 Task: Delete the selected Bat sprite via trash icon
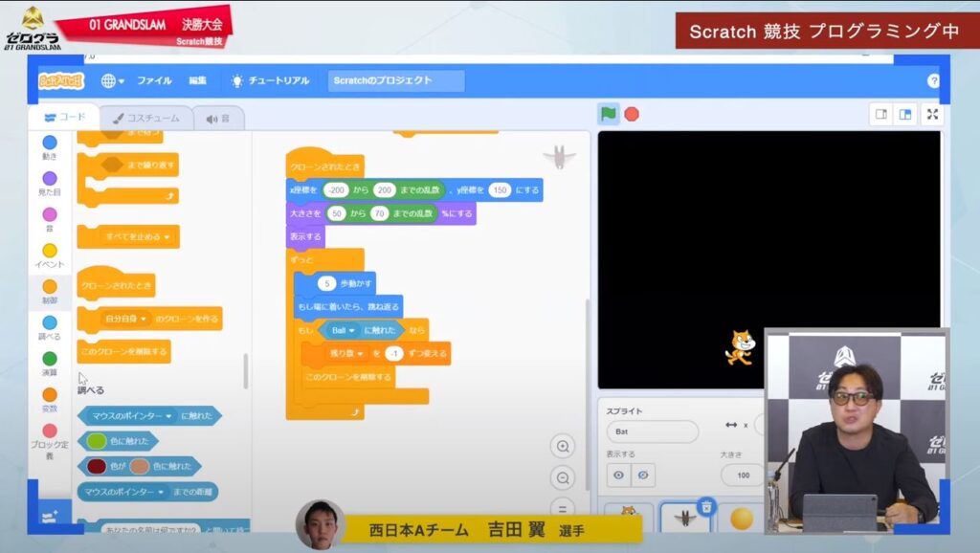(705, 505)
